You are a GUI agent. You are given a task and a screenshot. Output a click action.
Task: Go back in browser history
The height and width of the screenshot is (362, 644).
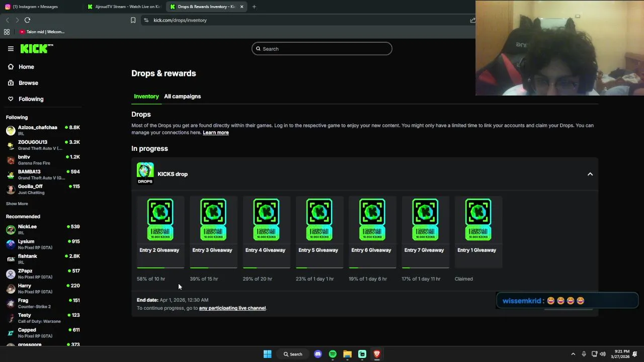coord(7,20)
